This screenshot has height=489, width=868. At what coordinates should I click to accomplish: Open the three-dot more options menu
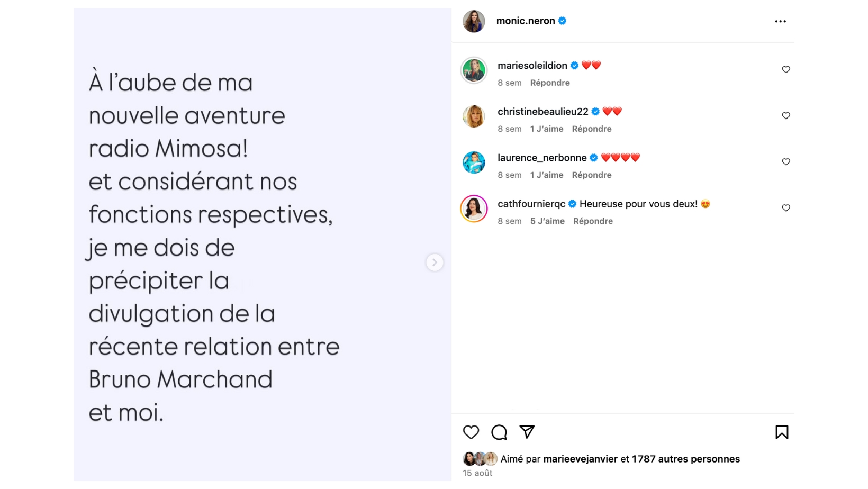tap(780, 22)
